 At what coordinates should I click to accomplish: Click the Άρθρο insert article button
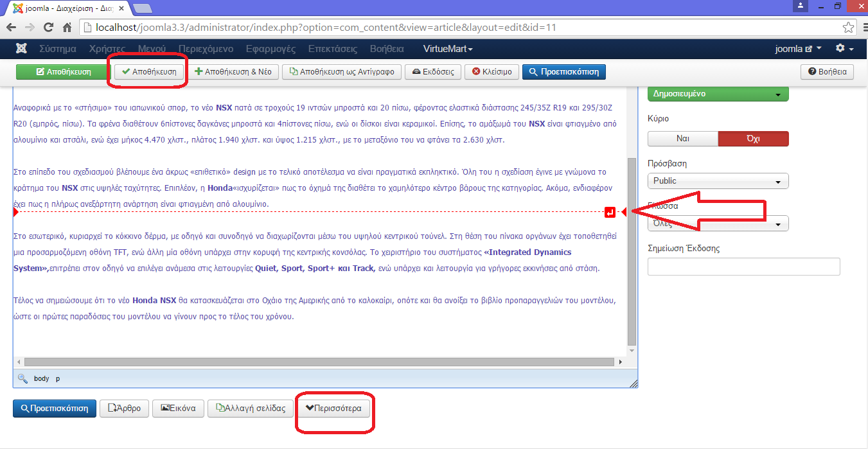pos(125,408)
